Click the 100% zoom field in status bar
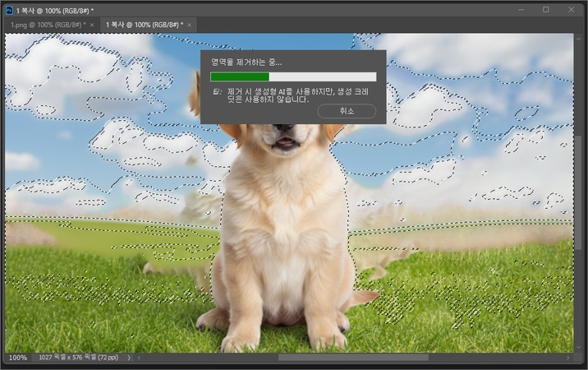588x370 pixels. click(17, 358)
